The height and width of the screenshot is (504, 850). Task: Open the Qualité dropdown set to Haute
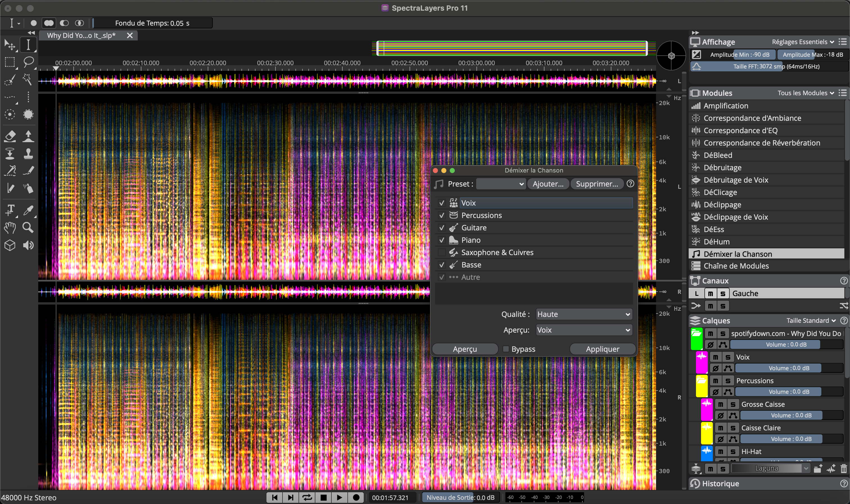pos(584,314)
